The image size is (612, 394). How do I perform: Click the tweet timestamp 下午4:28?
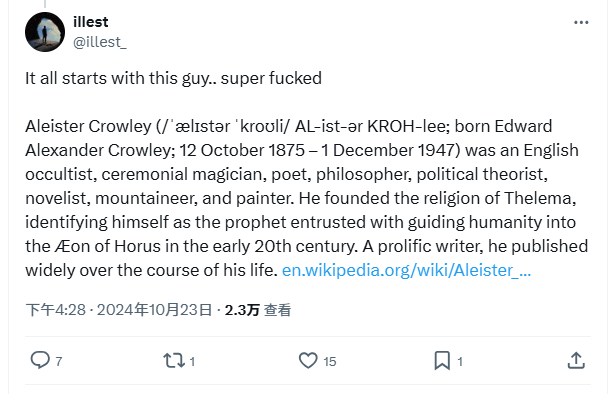(55, 310)
